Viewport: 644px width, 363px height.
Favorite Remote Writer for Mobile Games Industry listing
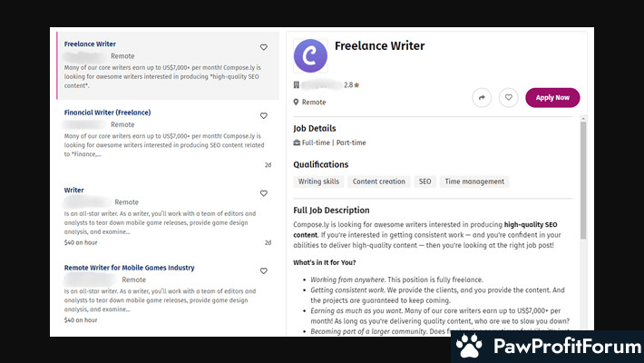click(x=264, y=271)
